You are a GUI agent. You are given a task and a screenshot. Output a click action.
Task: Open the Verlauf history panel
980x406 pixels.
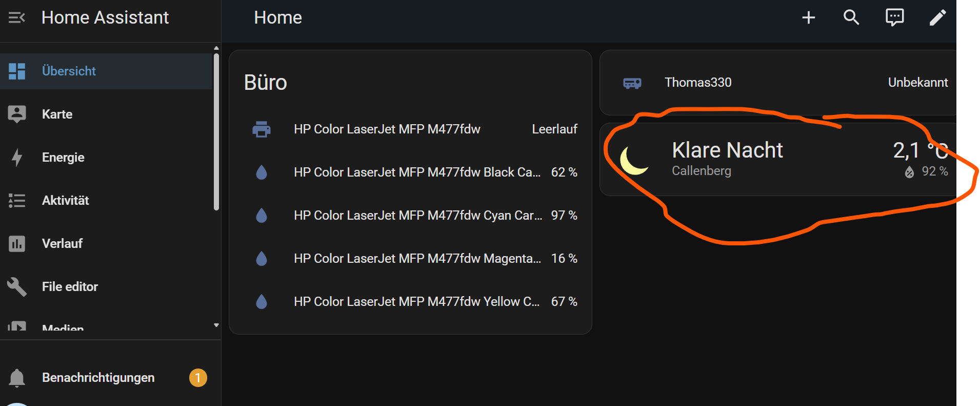[x=62, y=244]
